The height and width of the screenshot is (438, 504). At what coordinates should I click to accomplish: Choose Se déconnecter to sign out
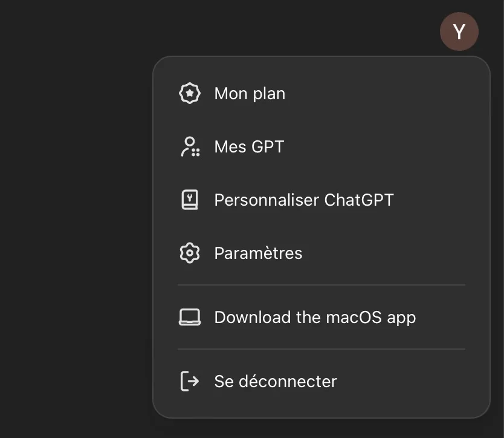point(320,382)
